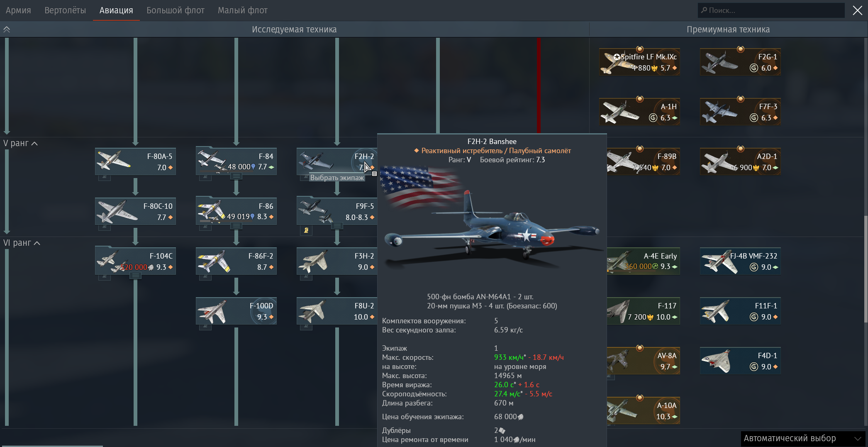Select the F-80A-5 aircraft card
Image resolution: width=868 pixels, height=447 pixels.
click(x=135, y=161)
